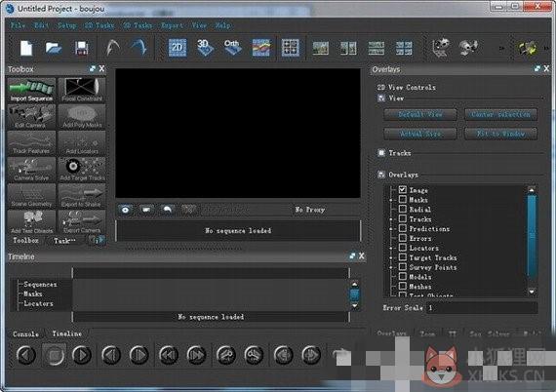556x392 pixels.
Task: Expand the Tracks section in Overlays
Action: (x=381, y=153)
